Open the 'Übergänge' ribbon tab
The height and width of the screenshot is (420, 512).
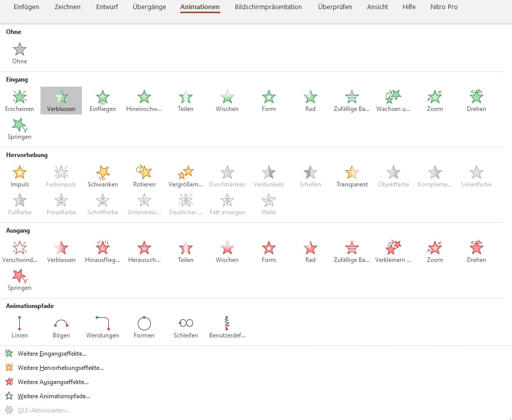click(148, 7)
